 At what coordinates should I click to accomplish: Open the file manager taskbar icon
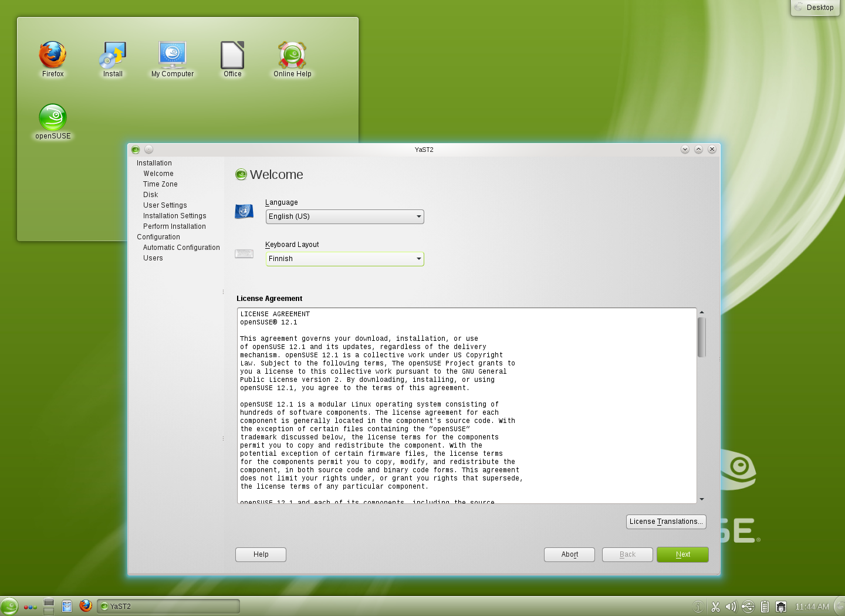point(67,607)
